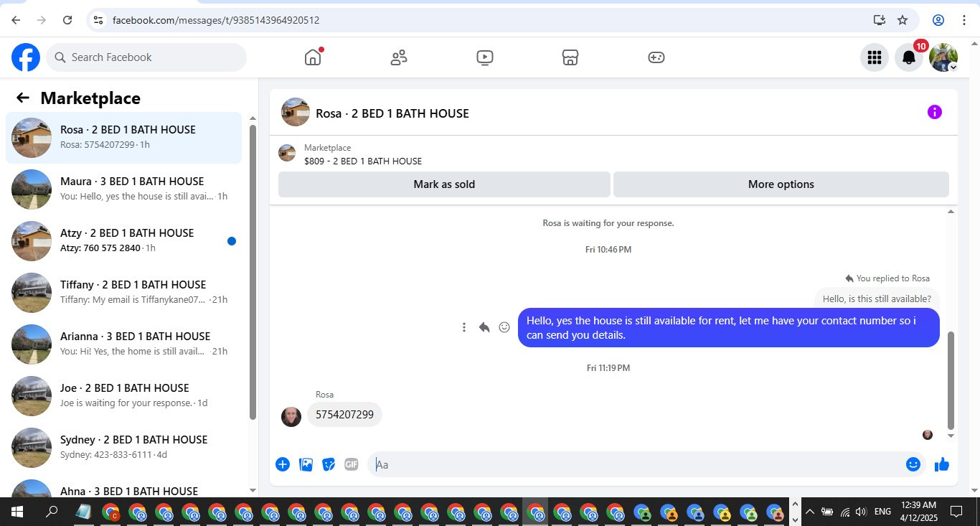Open Windows taskbar search
The image size is (980, 526).
[52, 512]
